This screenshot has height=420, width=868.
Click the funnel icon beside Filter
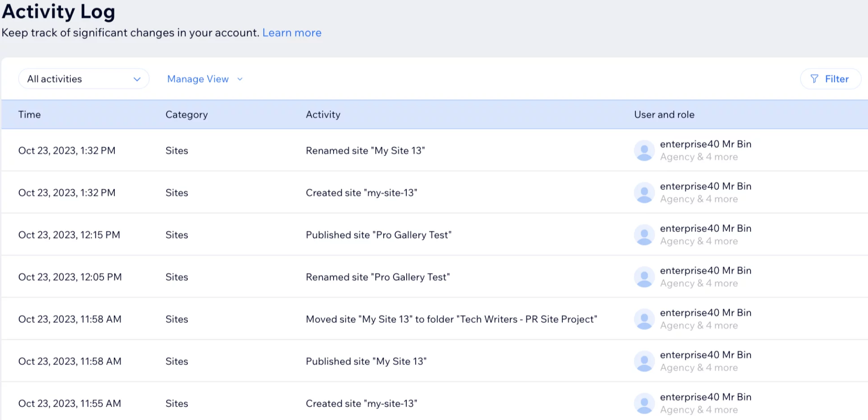pos(814,79)
